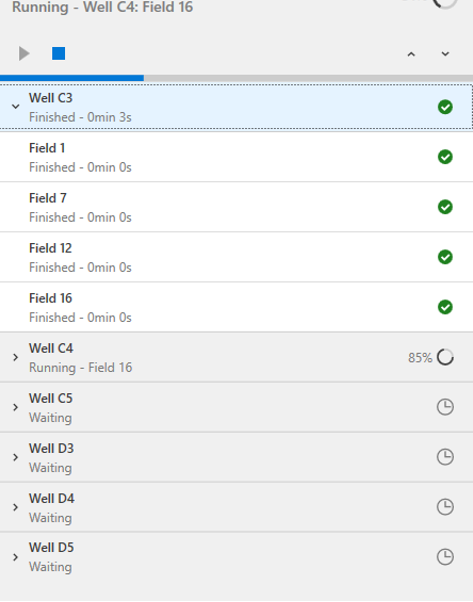The width and height of the screenshot is (473, 602).
Task: Click the up chevron arrow icon
Action: pos(411,54)
